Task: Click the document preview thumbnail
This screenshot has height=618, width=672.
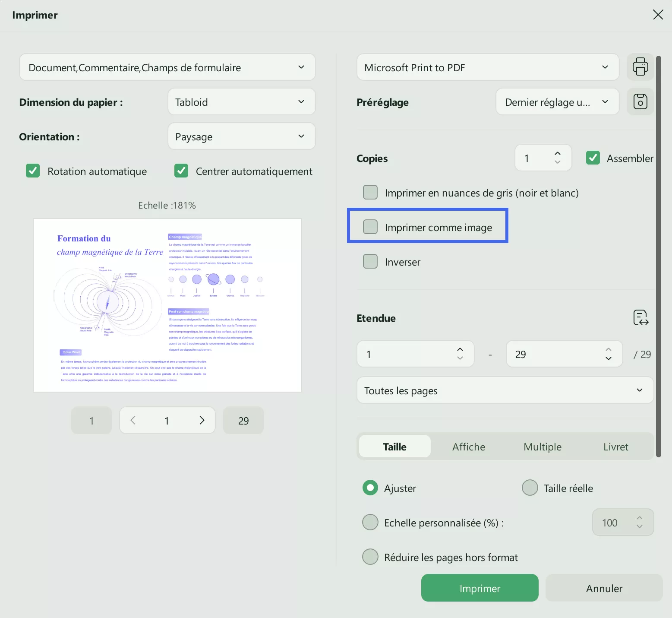Action: click(167, 305)
